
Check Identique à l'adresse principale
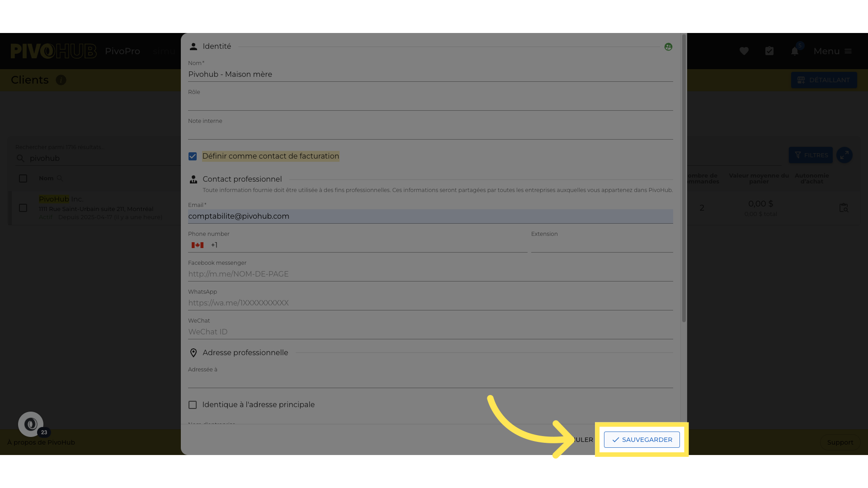click(x=193, y=405)
